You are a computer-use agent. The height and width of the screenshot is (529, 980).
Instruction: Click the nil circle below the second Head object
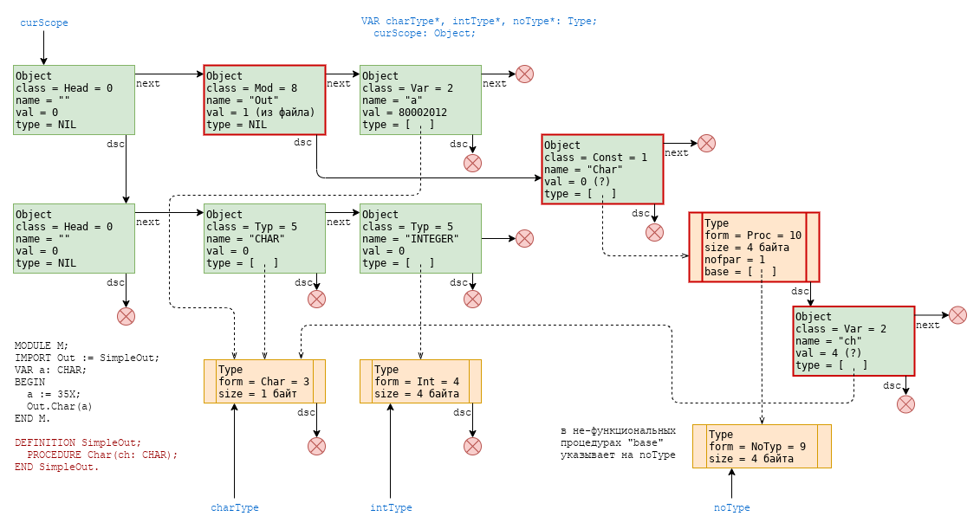click(x=126, y=316)
